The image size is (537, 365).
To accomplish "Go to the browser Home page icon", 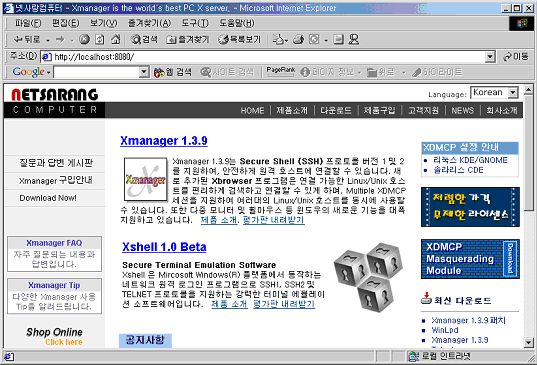I will 116,40.
